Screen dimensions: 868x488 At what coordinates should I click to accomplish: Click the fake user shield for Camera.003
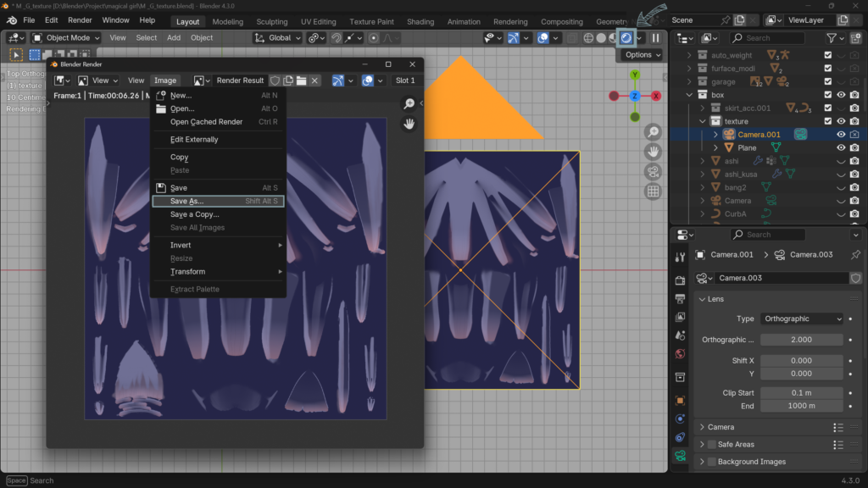point(855,278)
